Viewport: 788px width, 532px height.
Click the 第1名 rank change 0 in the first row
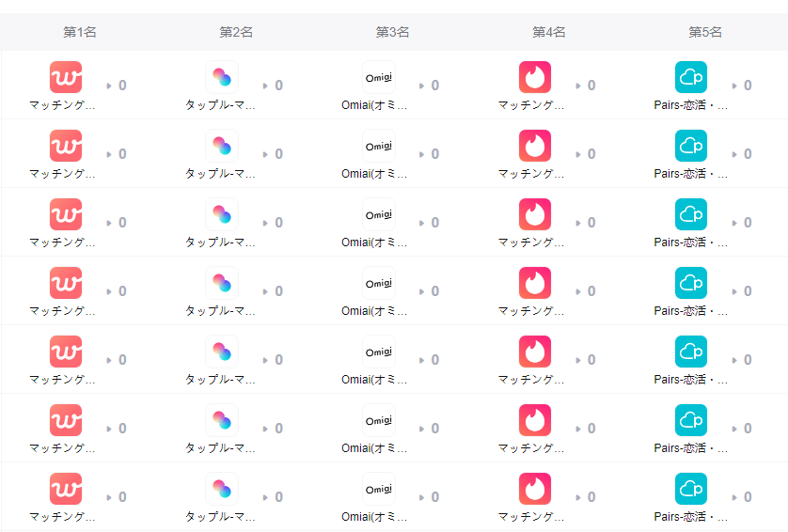pyautogui.click(x=117, y=86)
